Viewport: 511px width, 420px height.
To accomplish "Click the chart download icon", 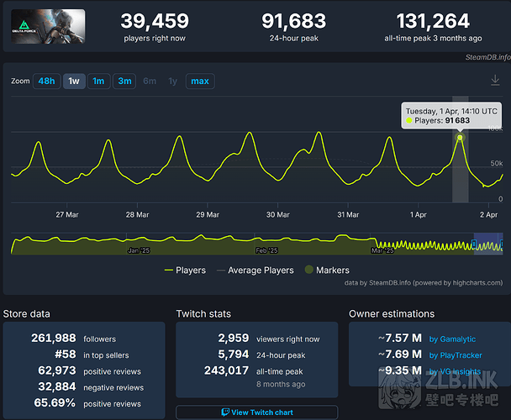I will point(495,80).
